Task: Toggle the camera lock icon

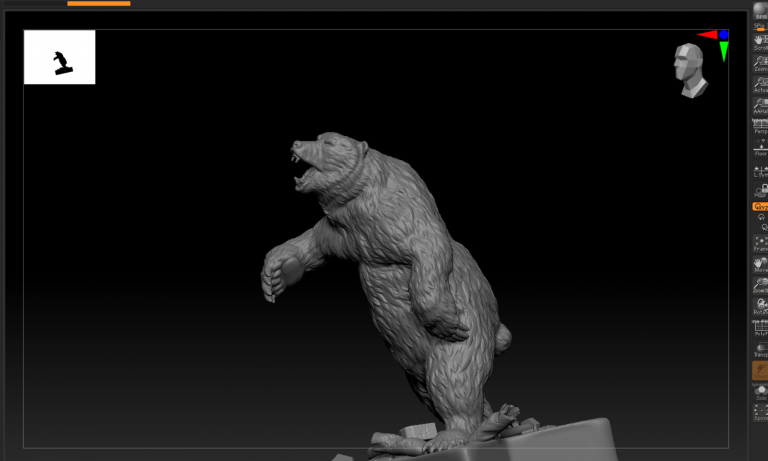Action: 762,190
